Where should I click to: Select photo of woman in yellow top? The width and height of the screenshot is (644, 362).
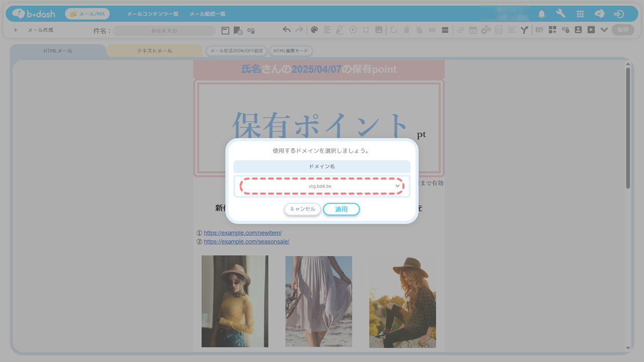pyautogui.click(x=235, y=301)
